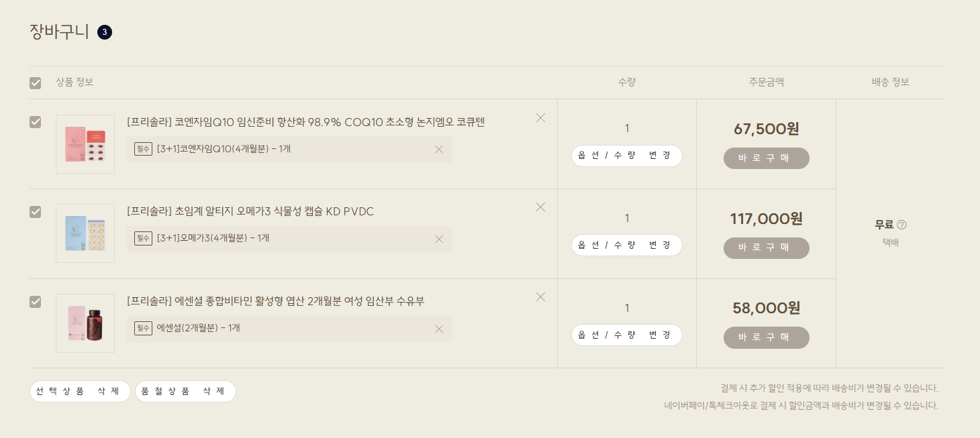Click 바로구매 for the 67,500원 item

point(767,158)
